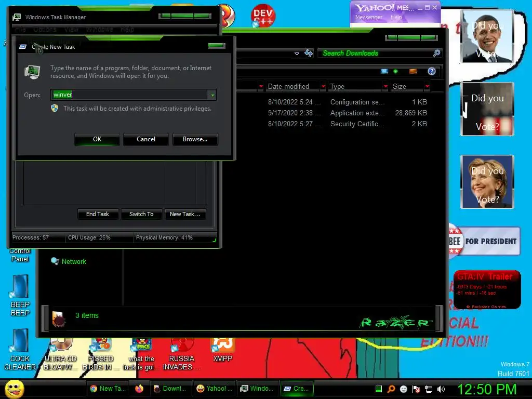Image resolution: width=532 pixels, height=399 pixels.
Task: Switch to the Chrome 'New Ta...' taskbar button
Action: [108, 389]
